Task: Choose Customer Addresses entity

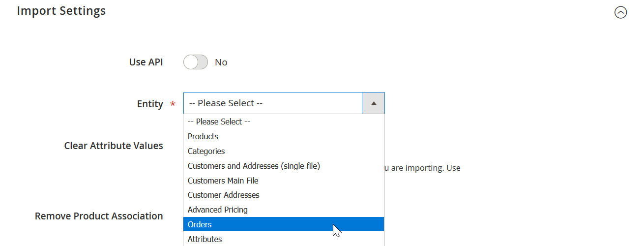Action: pyautogui.click(x=284, y=195)
